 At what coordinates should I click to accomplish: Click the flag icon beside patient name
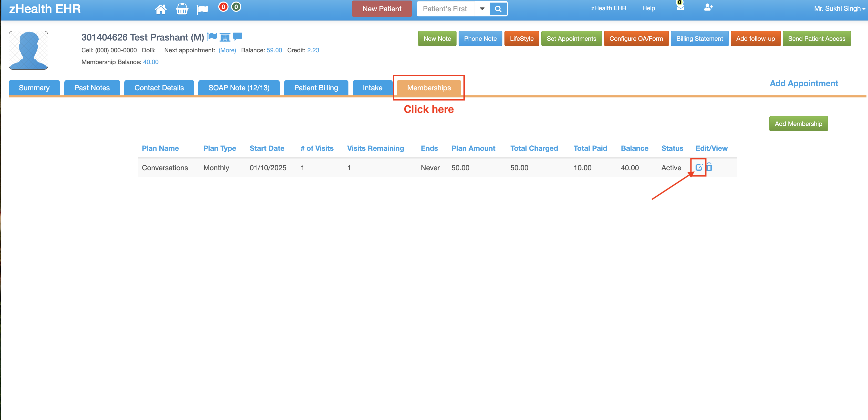212,36
